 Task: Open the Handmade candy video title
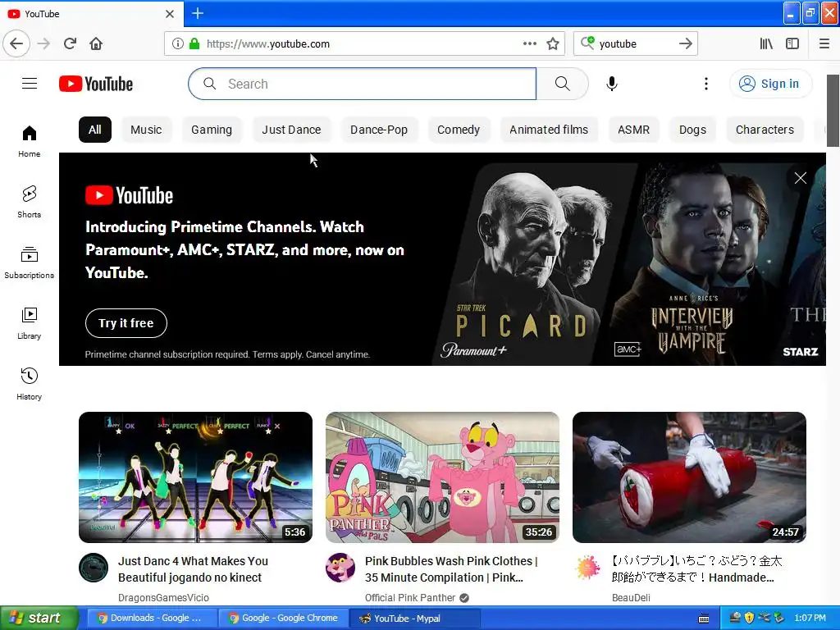point(696,569)
